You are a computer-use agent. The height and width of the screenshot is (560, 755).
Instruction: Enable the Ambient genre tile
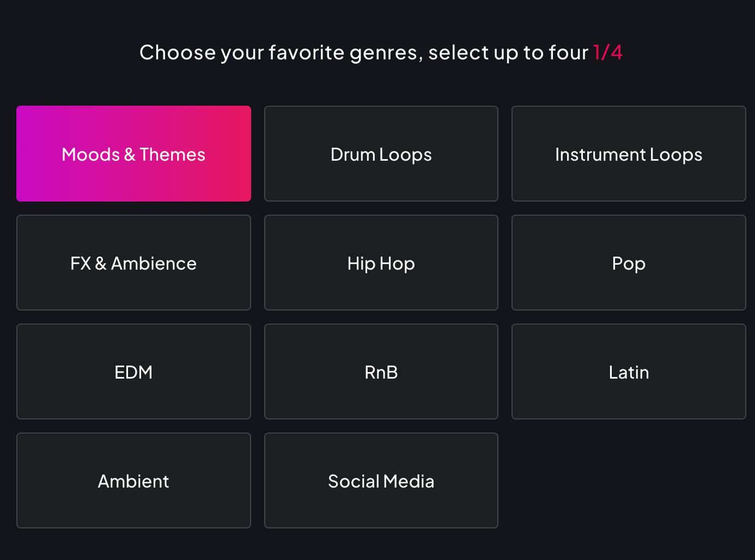[x=133, y=481]
